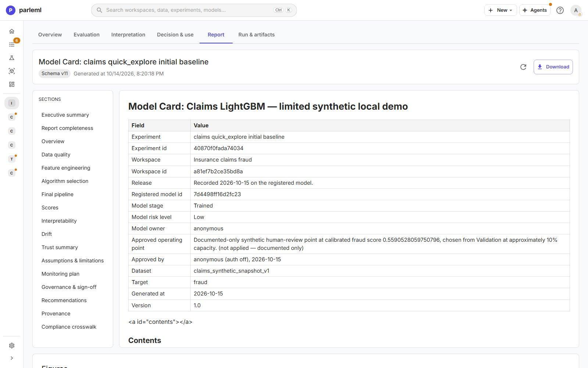Jump to Governance & sign-off section

pyautogui.click(x=69, y=287)
